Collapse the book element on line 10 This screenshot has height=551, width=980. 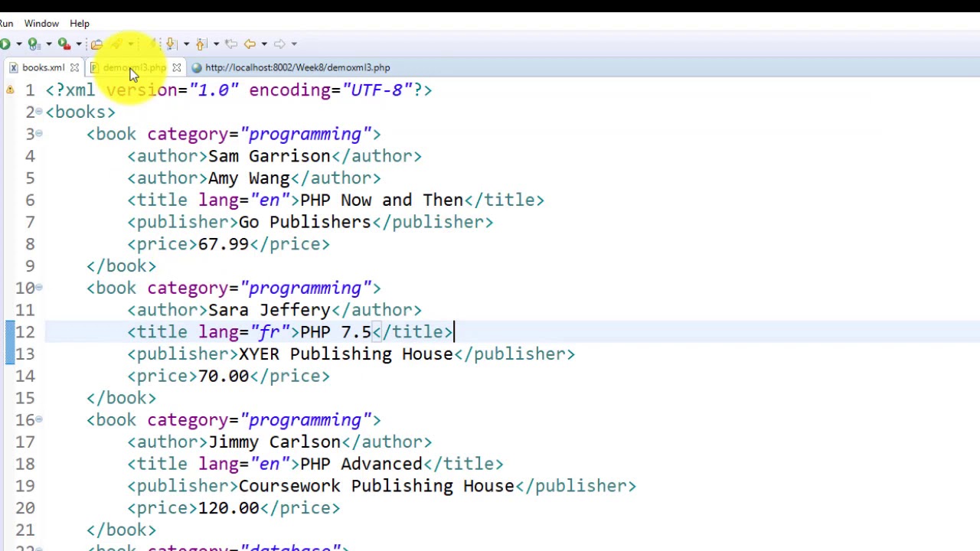point(38,288)
